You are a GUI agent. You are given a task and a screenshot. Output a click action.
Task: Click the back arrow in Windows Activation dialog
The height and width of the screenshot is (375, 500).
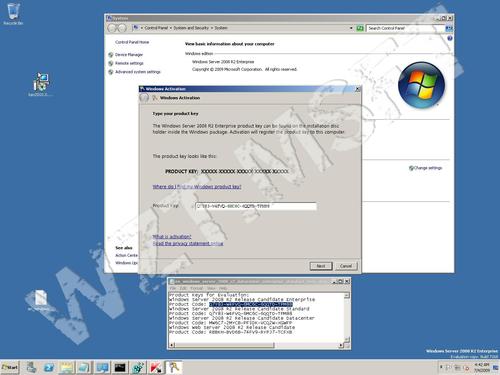144,98
